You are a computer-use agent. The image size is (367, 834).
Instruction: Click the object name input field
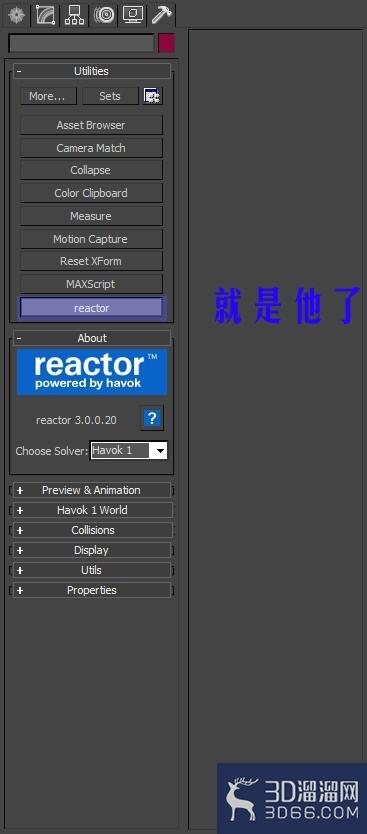pyautogui.click(x=81, y=44)
